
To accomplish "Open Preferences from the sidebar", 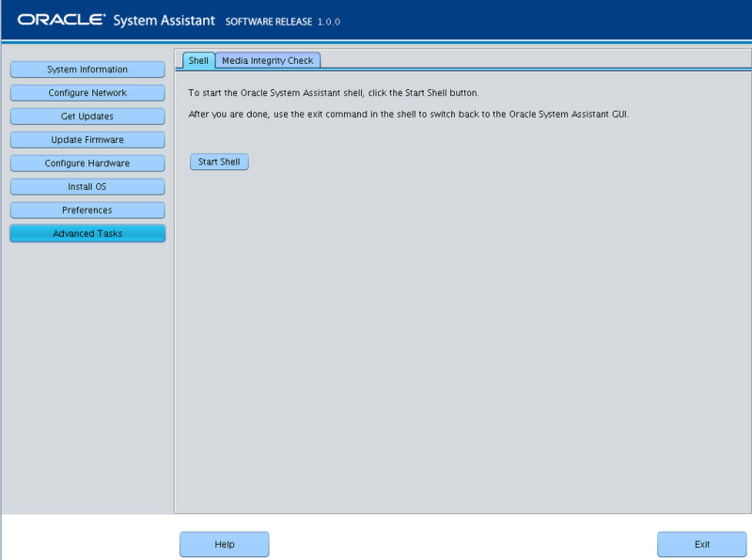I will tap(87, 210).
